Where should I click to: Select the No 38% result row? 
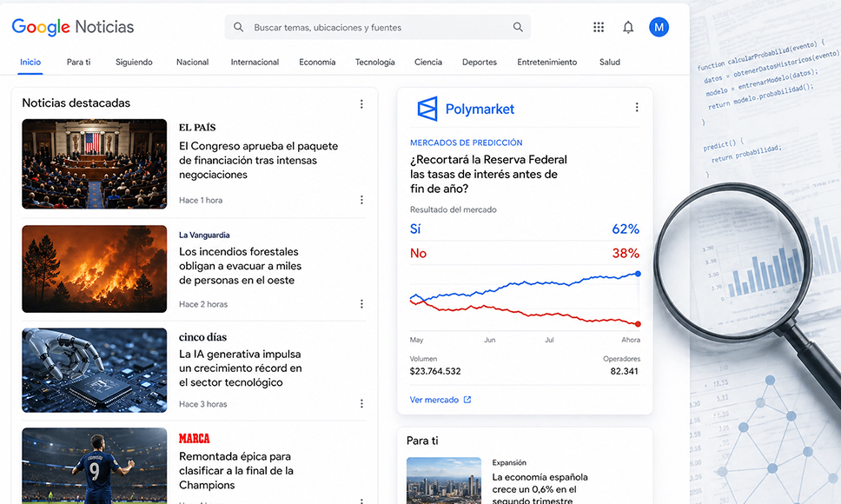pyautogui.click(x=525, y=253)
